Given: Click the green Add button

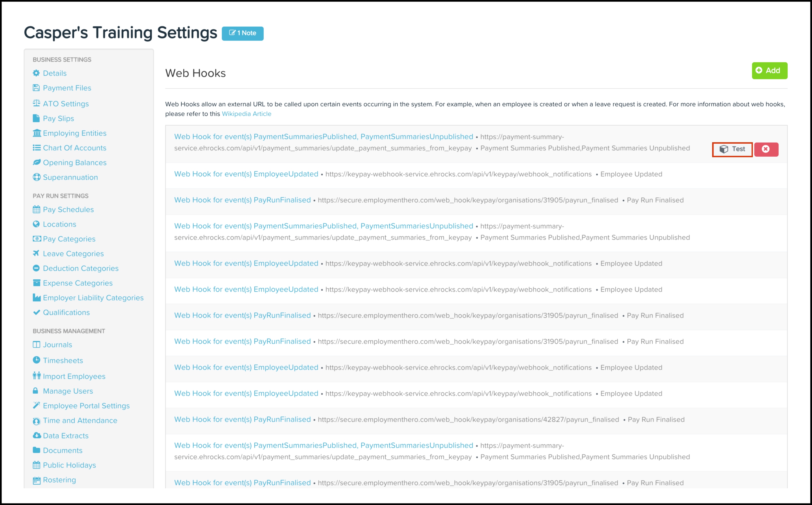Looking at the screenshot, I should 770,70.
